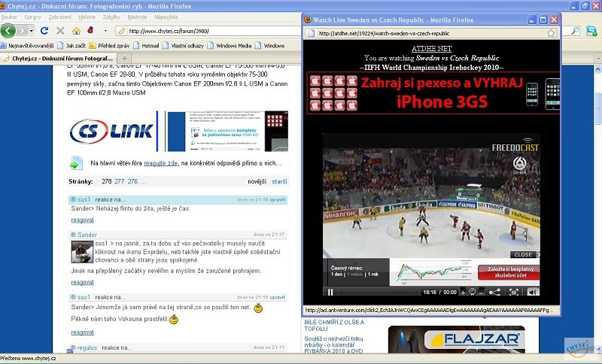Open the Nejnavštěvovanější bookmark folder
This screenshot has height=364, width=602.
(x=27, y=46)
